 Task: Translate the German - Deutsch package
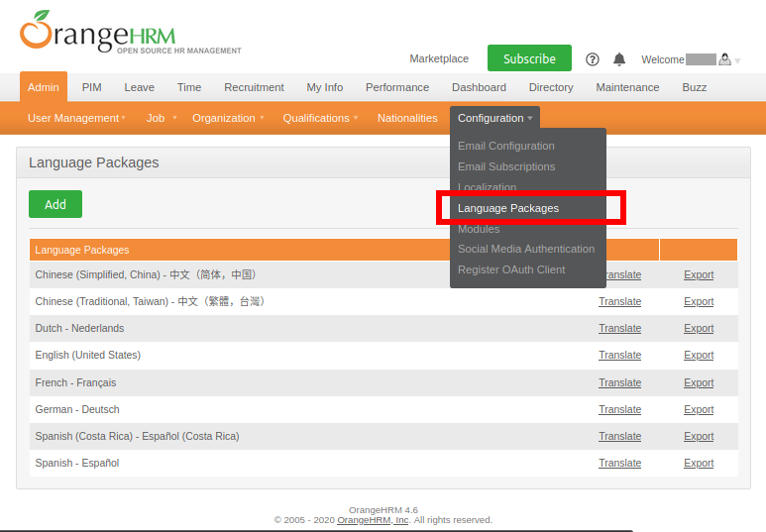pos(620,409)
